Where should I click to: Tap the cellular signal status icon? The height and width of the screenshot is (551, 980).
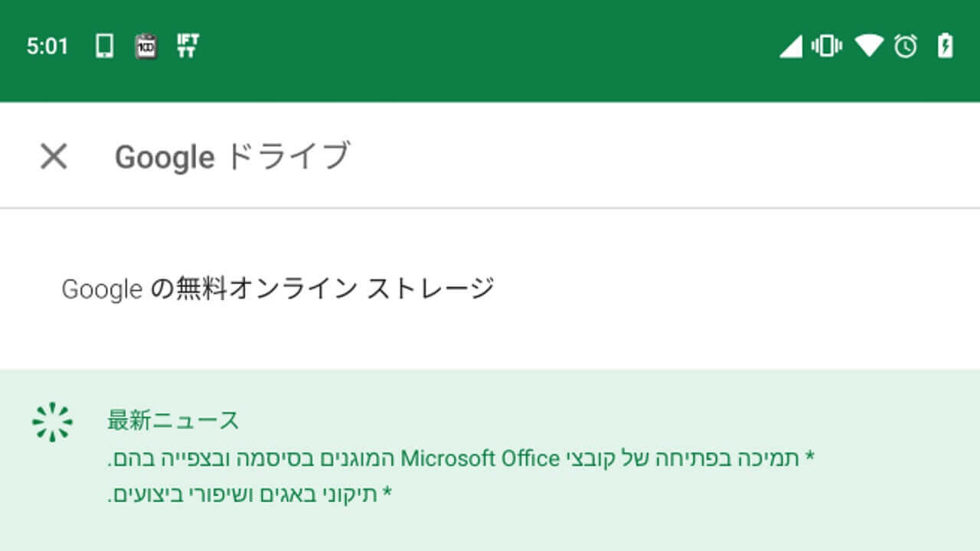tap(789, 46)
